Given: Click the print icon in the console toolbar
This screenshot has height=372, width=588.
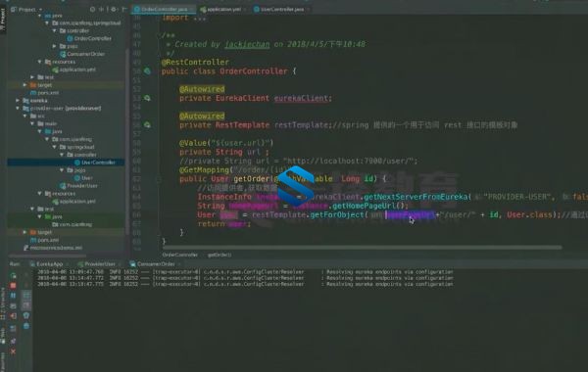Looking at the screenshot, I should (x=26, y=316).
